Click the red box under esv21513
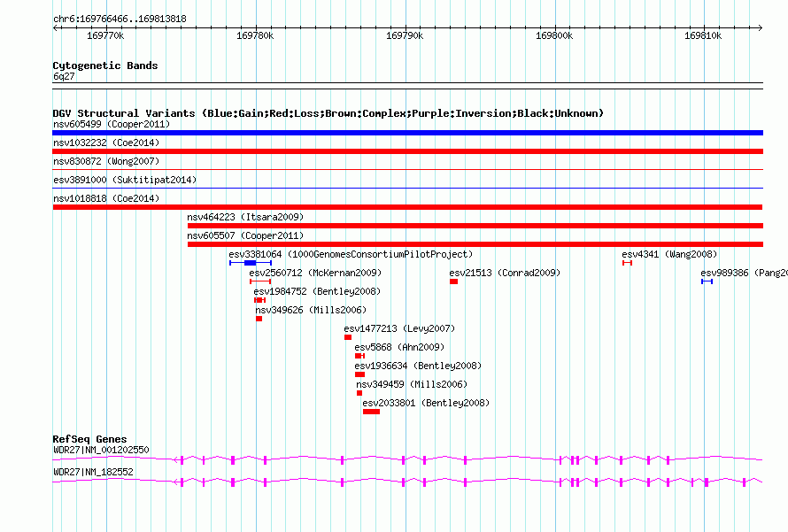 tap(454, 281)
